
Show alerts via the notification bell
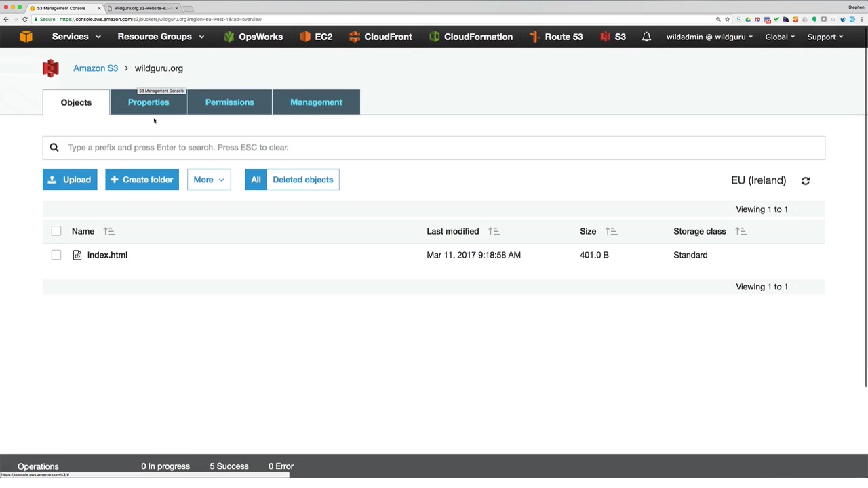646,37
